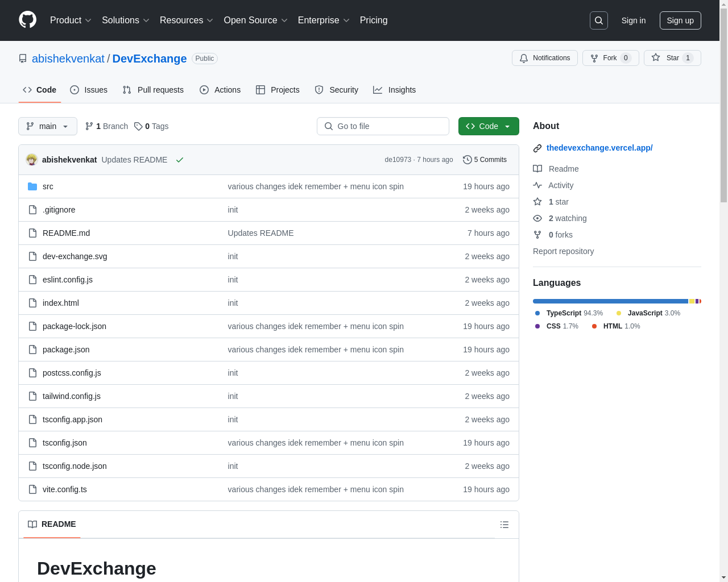The width and height of the screenshot is (728, 582).
Task: Click the file icon beside README.md
Action: click(x=32, y=233)
